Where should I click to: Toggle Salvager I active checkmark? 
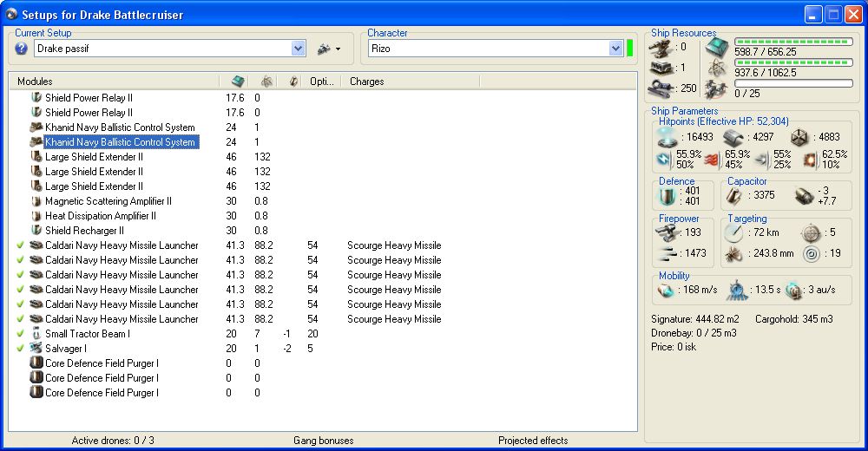(21, 349)
